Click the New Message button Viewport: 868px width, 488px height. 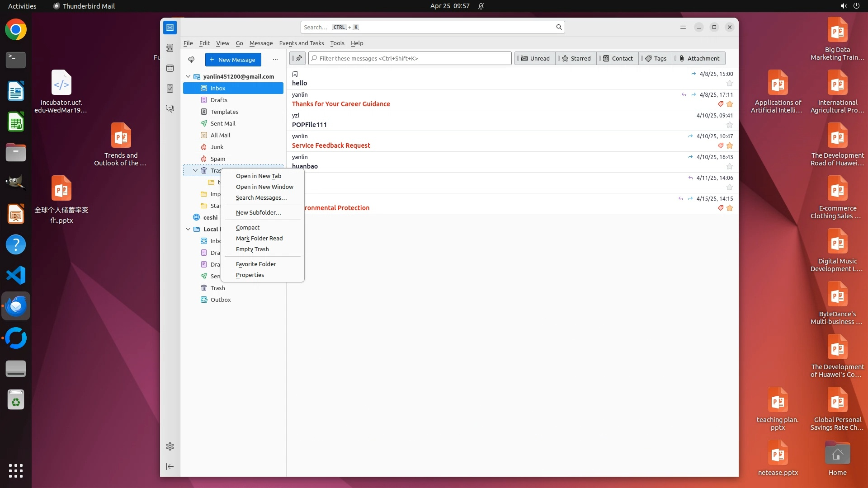click(233, 60)
